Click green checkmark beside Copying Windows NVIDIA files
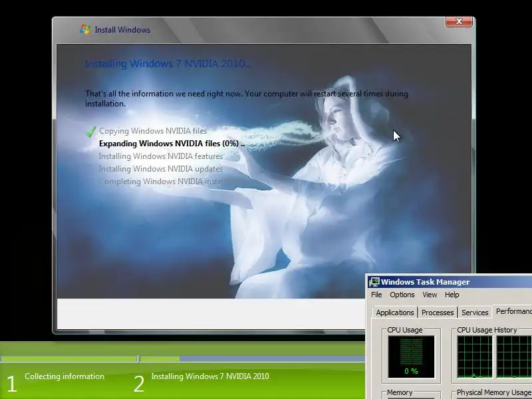Screen dimensions: 532x399 pos(90,132)
